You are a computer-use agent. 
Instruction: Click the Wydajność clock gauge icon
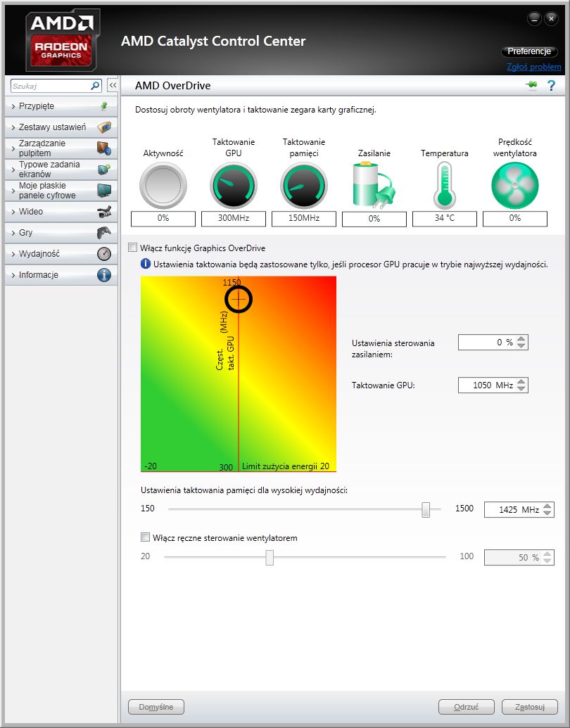pos(104,254)
